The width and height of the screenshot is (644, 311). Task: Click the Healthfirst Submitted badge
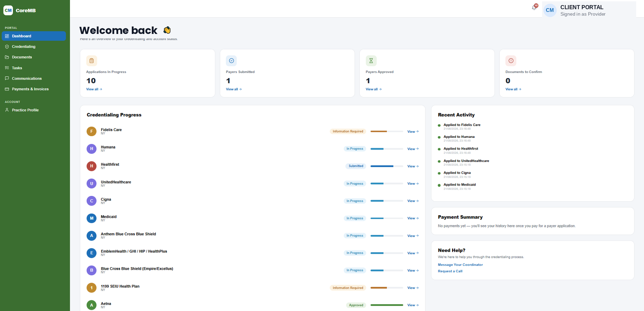coord(356,166)
